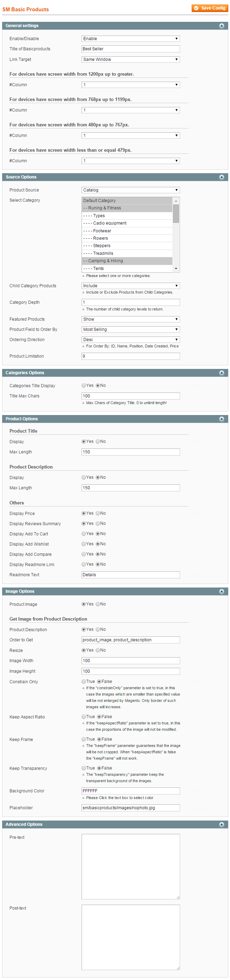Screen dimensions: 230x980
Task: Open the Product Field to Order By dropdown
Action: pos(130,329)
